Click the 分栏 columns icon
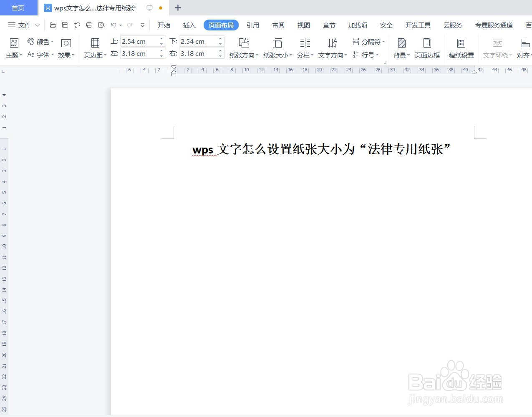 pyautogui.click(x=305, y=43)
